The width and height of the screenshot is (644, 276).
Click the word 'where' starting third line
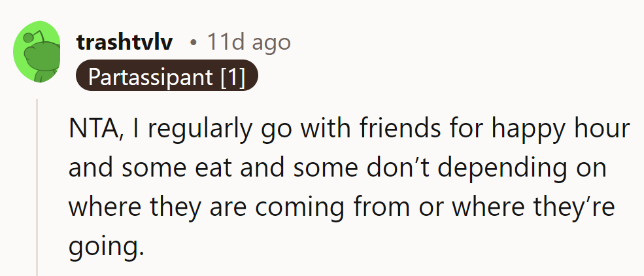tap(105, 207)
